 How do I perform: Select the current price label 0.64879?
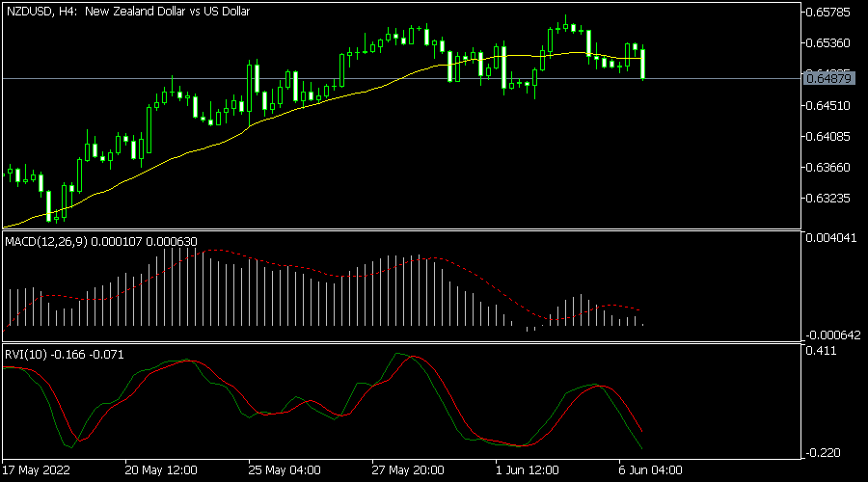[828, 79]
